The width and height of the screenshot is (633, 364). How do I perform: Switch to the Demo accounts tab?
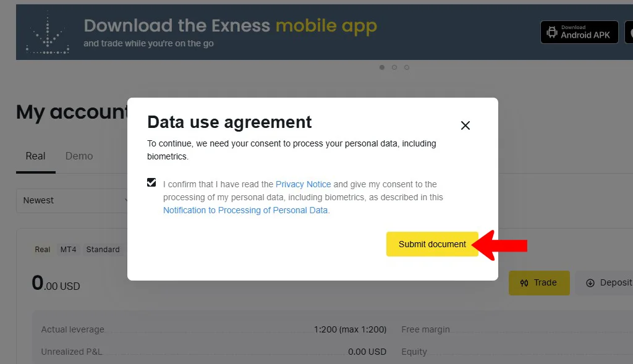click(x=79, y=156)
